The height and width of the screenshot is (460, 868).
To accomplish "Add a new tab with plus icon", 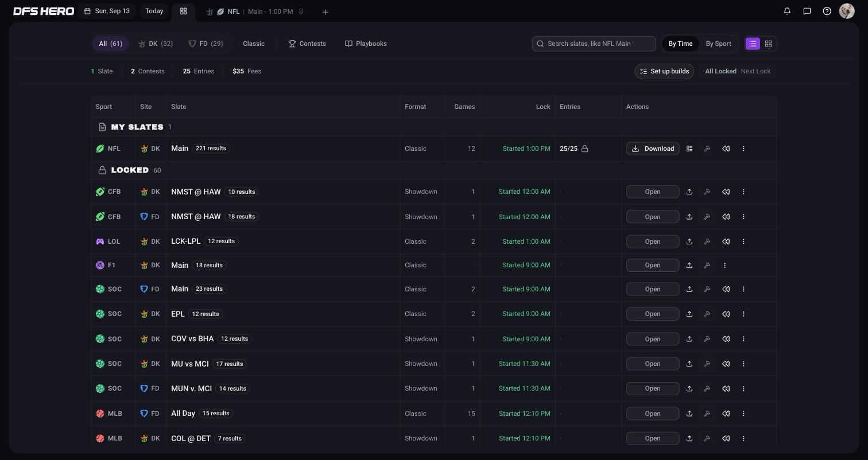I will [325, 12].
